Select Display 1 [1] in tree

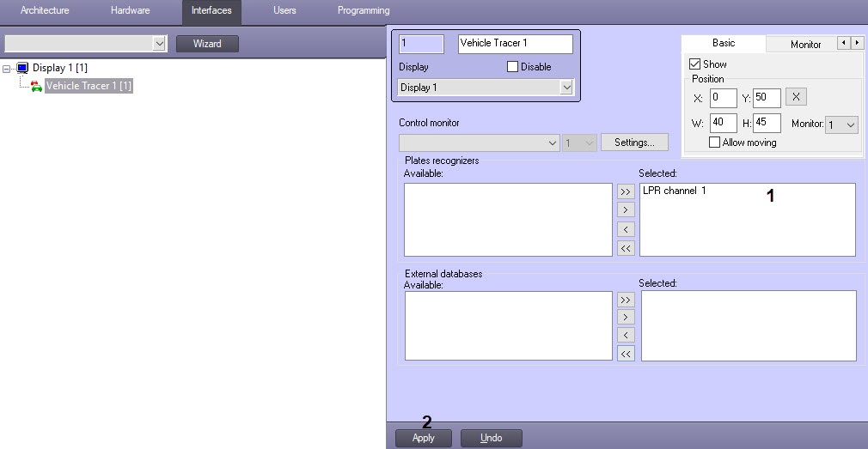tap(60, 68)
